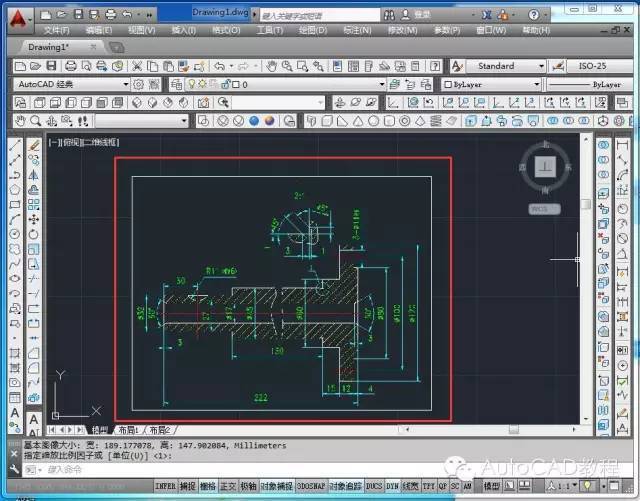Select the Line tool in draw toolbar
This screenshot has height=501, width=640.
[x=15, y=145]
